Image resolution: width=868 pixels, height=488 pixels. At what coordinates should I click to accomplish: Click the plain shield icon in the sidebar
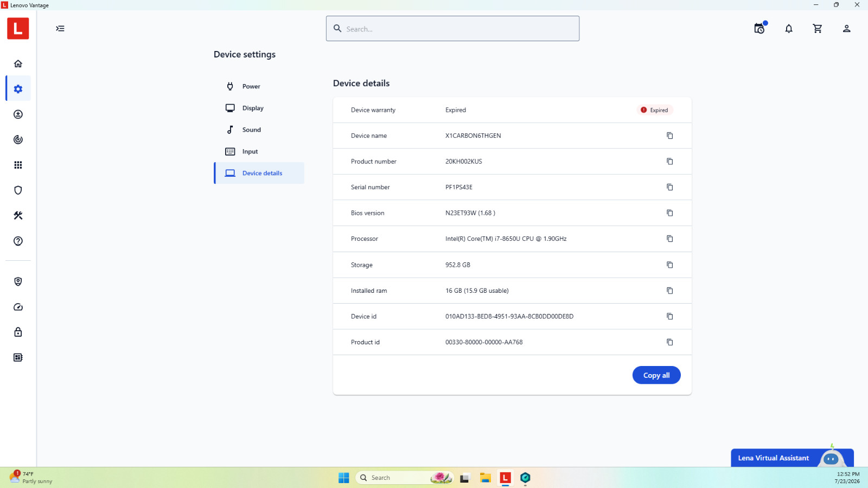(18, 190)
